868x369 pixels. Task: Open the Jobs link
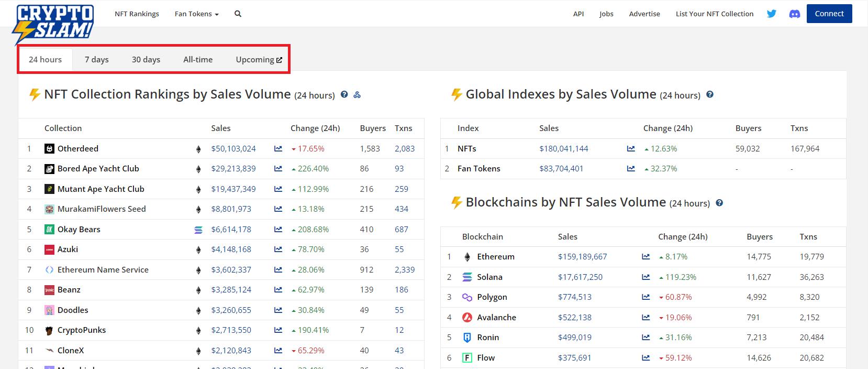point(606,14)
